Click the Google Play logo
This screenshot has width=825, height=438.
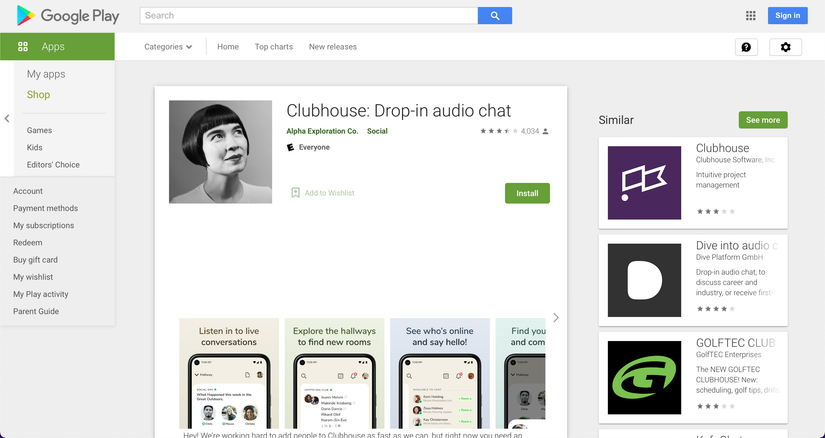point(68,15)
